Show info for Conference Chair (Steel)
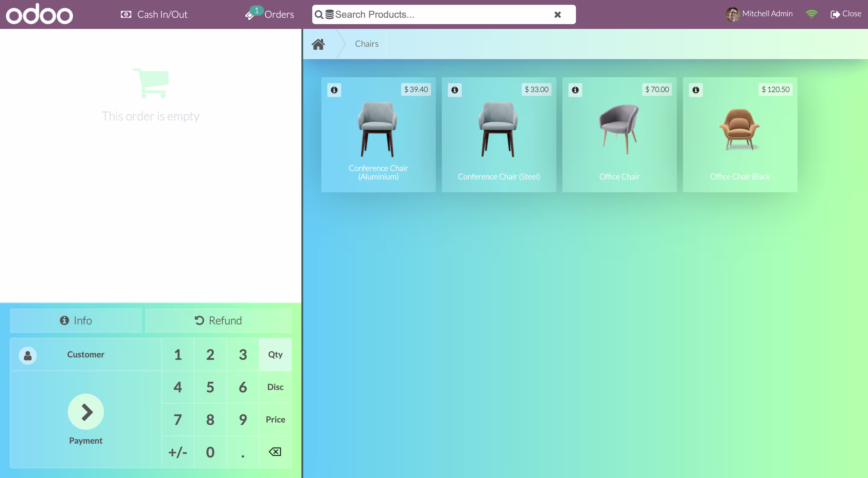The image size is (868, 478). pyautogui.click(x=454, y=90)
